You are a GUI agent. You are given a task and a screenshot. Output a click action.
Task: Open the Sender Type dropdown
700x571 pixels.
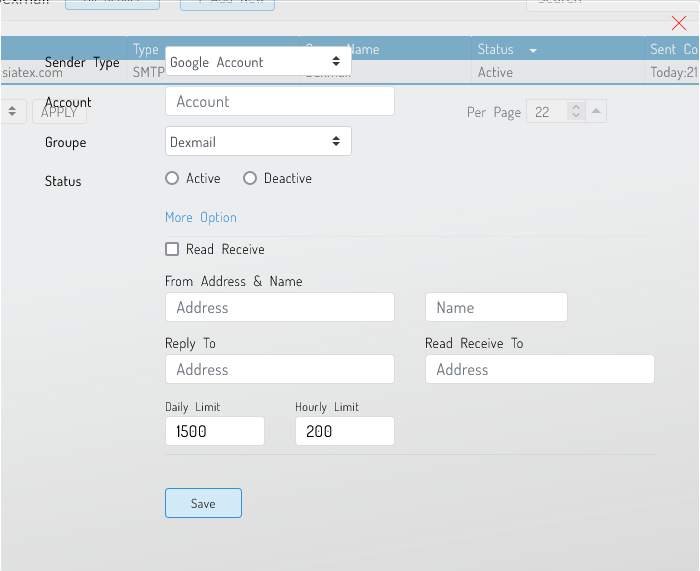pos(258,62)
